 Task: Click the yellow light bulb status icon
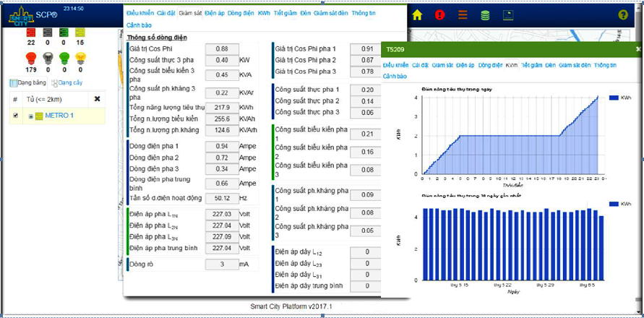pos(81,58)
